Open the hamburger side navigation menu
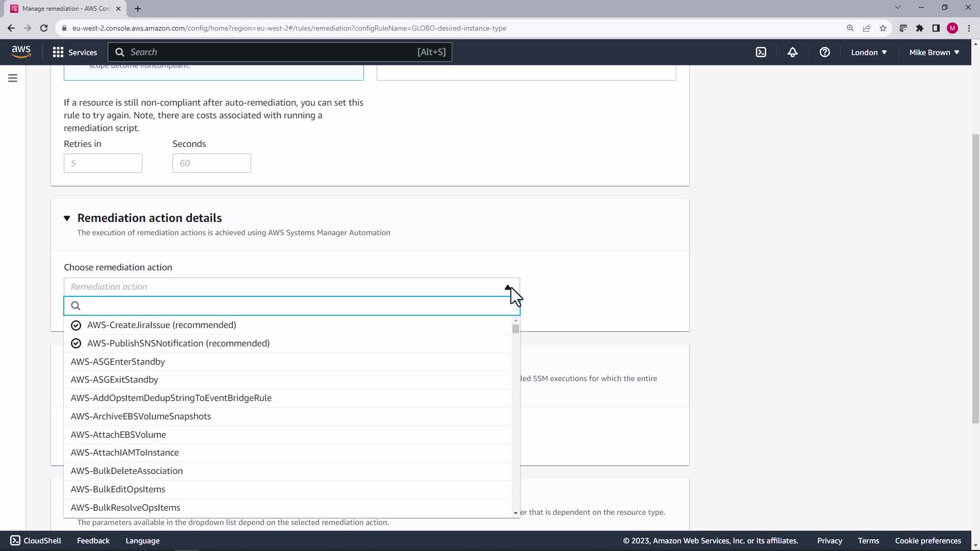This screenshot has height=551, width=980. point(13,78)
